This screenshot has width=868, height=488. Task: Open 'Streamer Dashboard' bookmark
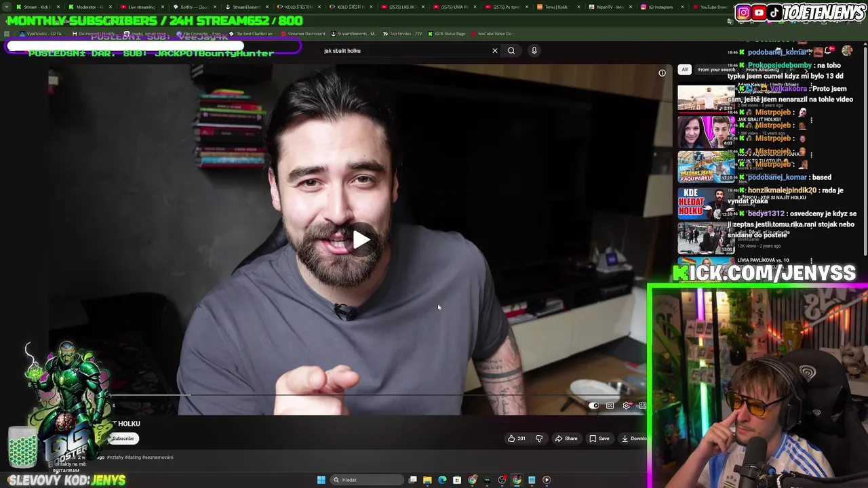[302, 33]
